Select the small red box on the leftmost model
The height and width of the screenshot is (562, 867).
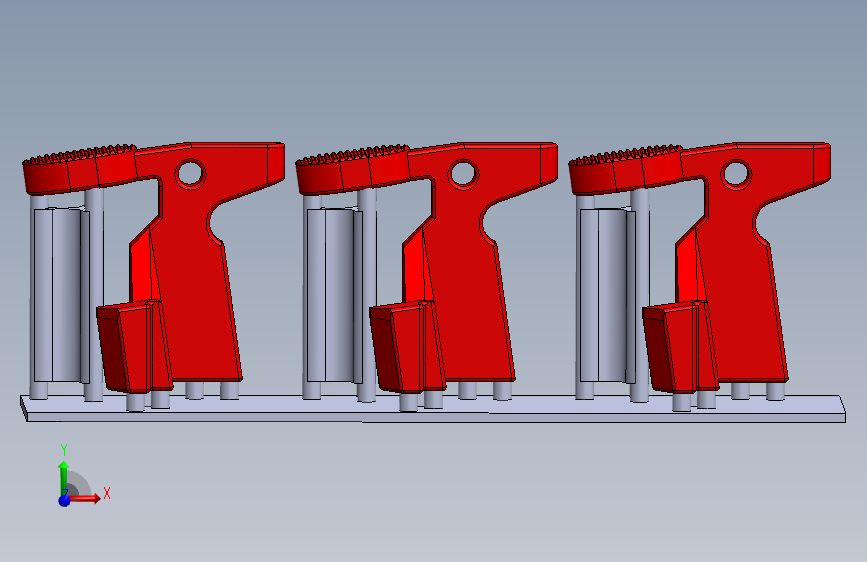point(134,346)
